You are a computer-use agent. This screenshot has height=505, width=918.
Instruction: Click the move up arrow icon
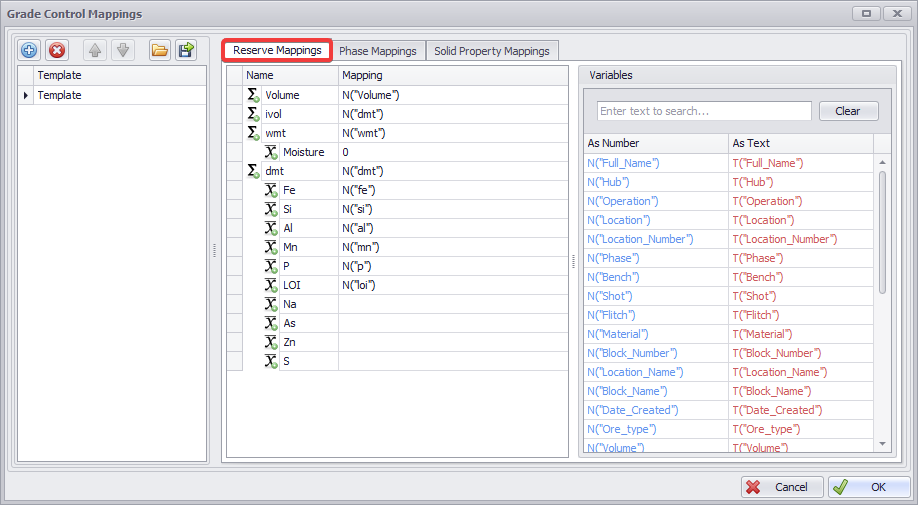pyautogui.click(x=94, y=50)
